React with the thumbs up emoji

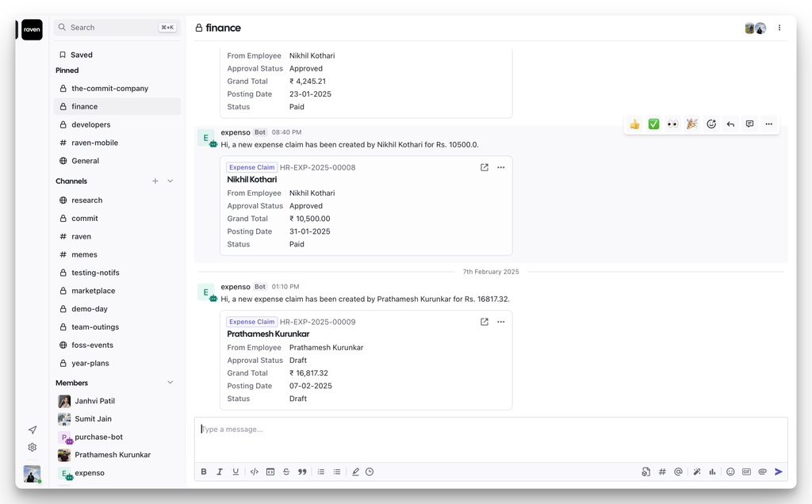(634, 124)
